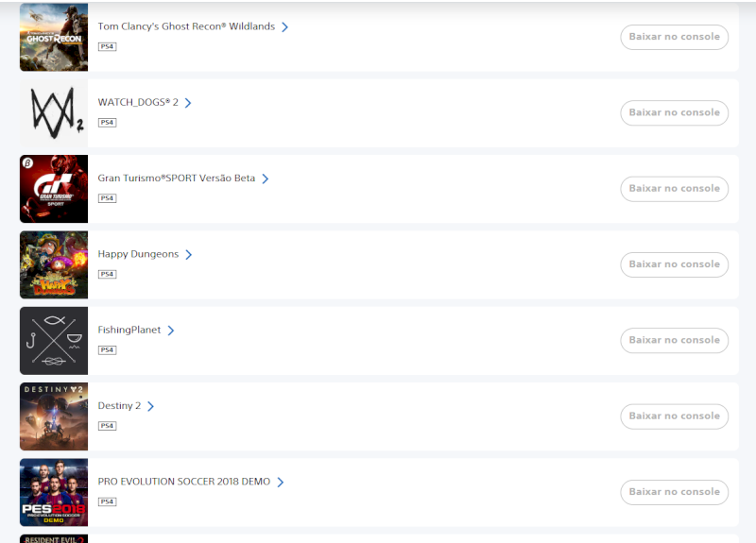Open Gran Turismo SPORT Beta cover thumbnail

point(54,189)
